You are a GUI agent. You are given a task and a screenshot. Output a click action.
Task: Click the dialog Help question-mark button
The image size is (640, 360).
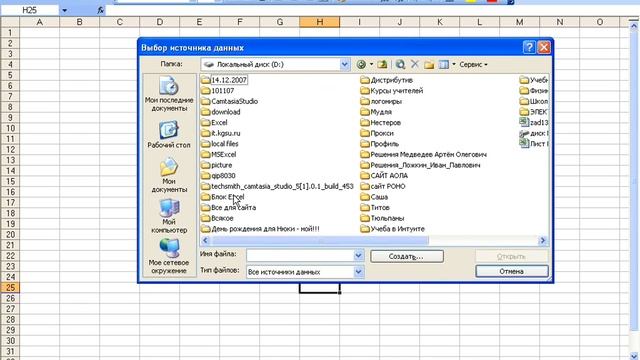[529, 47]
